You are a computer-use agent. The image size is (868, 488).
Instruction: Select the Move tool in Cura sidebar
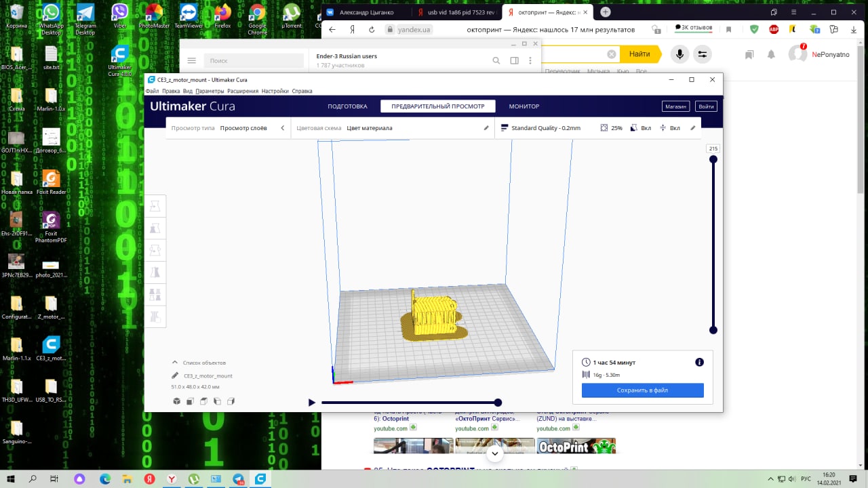coord(155,206)
